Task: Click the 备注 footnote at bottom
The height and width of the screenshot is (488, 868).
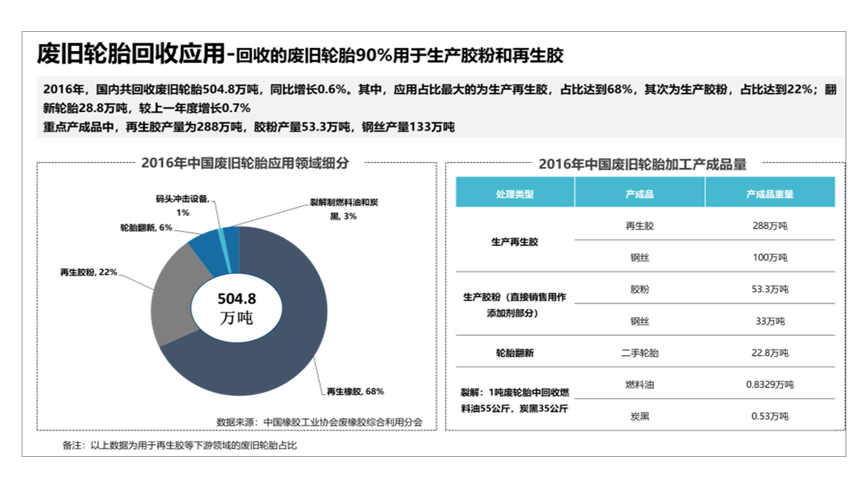Action: [x=179, y=445]
